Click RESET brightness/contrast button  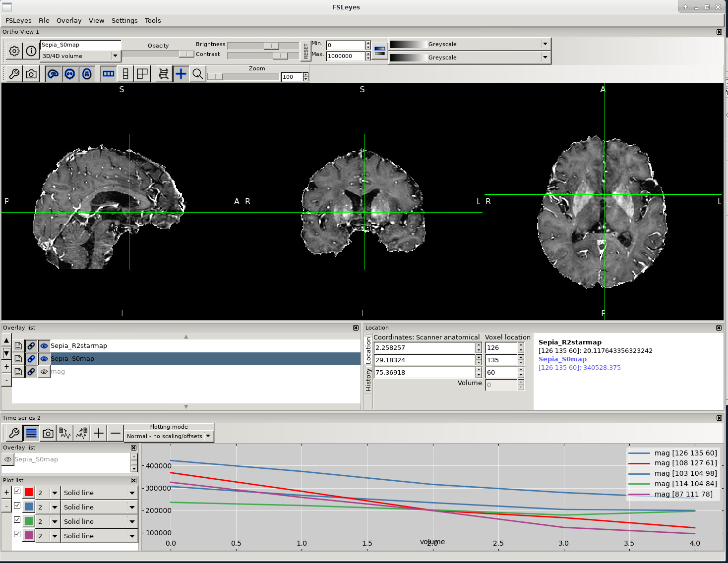(x=305, y=51)
